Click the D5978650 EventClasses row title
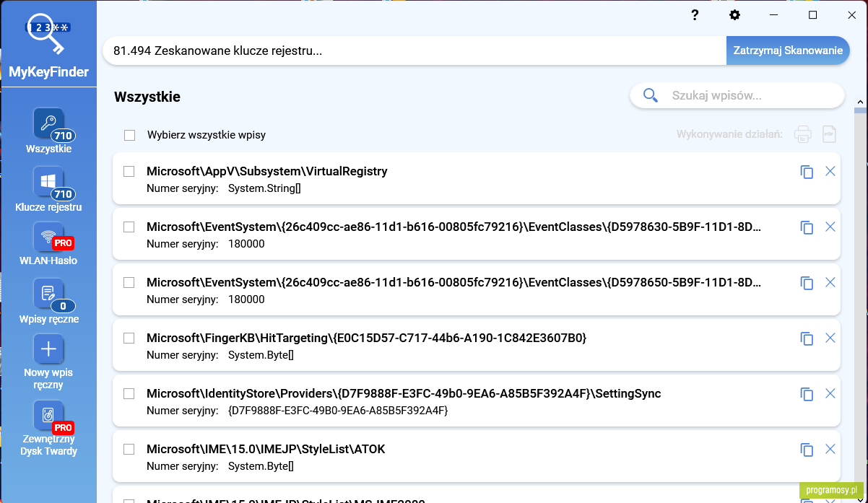 453,282
